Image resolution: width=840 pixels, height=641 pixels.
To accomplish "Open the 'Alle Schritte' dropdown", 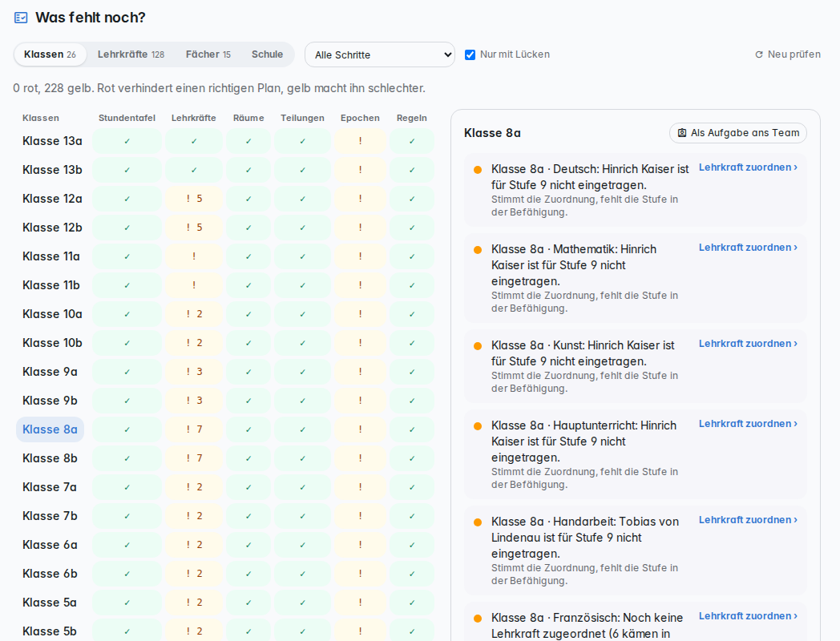I will click(x=380, y=54).
